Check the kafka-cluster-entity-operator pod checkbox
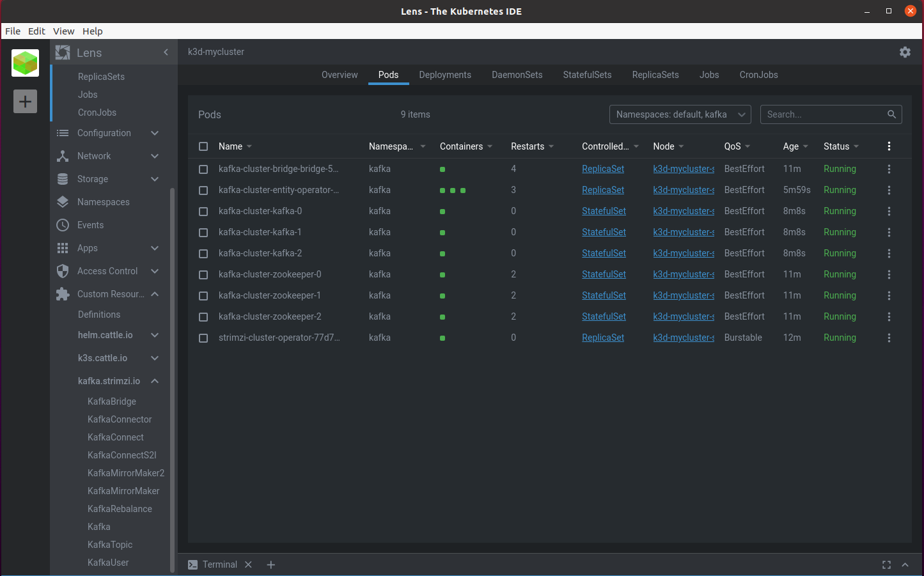The height and width of the screenshot is (576, 924). (203, 191)
